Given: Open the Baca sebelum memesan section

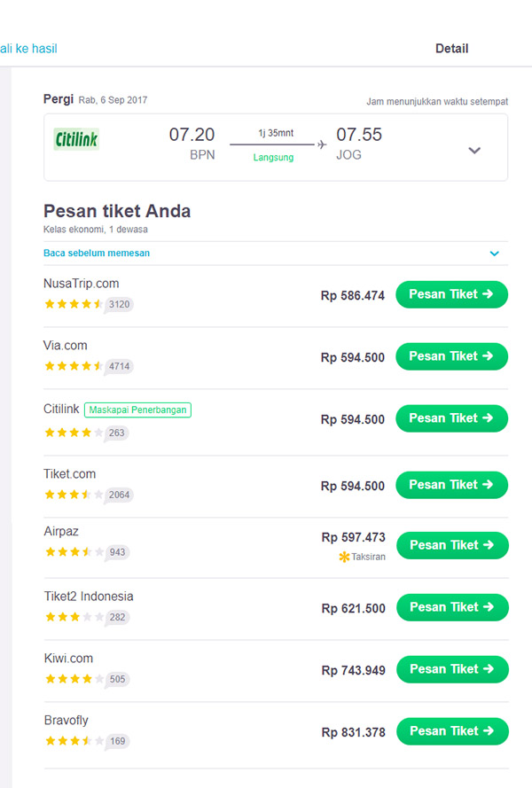Looking at the screenshot, I should 97,253.
